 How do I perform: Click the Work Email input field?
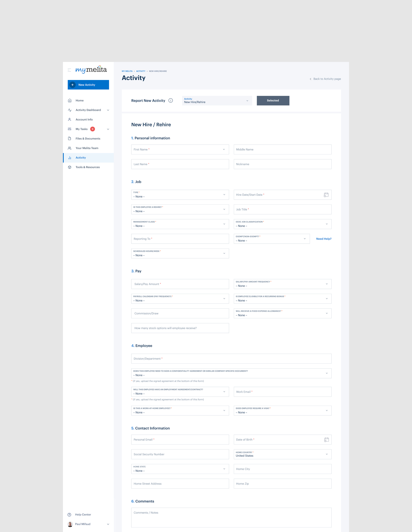[x=283, y=392]
